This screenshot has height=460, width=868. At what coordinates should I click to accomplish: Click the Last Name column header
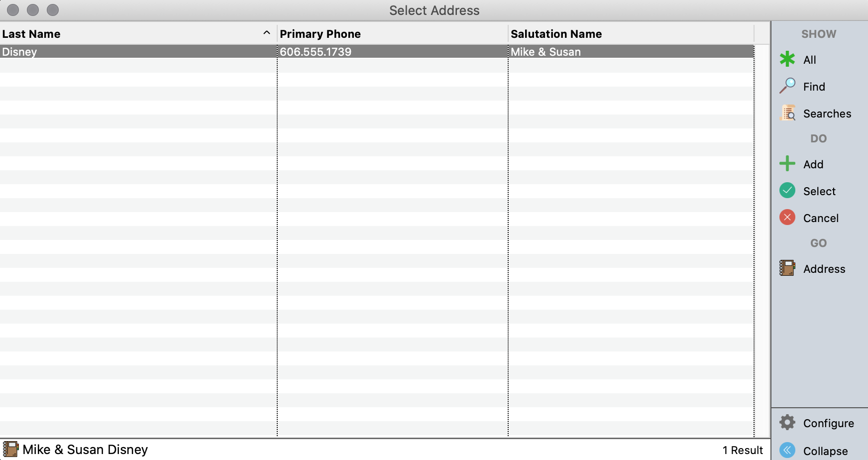click(31, 34)
